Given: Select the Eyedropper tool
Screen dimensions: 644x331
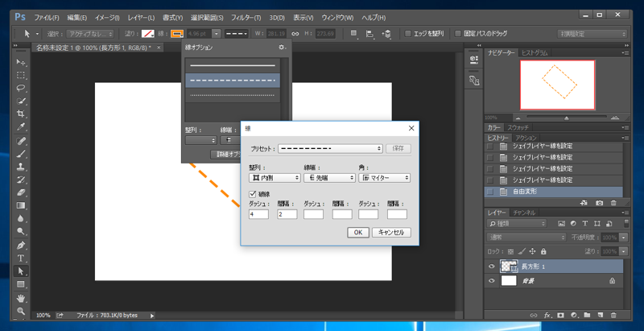Looking at the screenshot, I should (21, 126).
